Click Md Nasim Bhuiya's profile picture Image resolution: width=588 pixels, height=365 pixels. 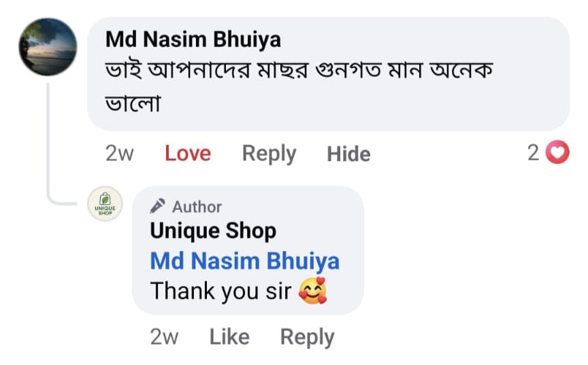(x=48, y=47)
